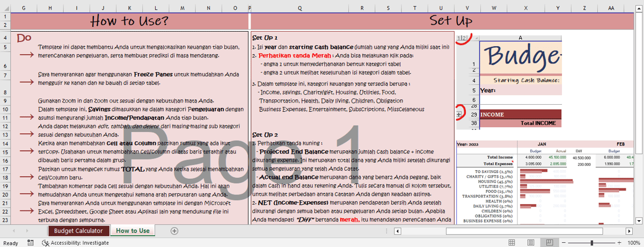The image size is (644, 247).
Task: Select column O header
Action: [x=235, y=8]
